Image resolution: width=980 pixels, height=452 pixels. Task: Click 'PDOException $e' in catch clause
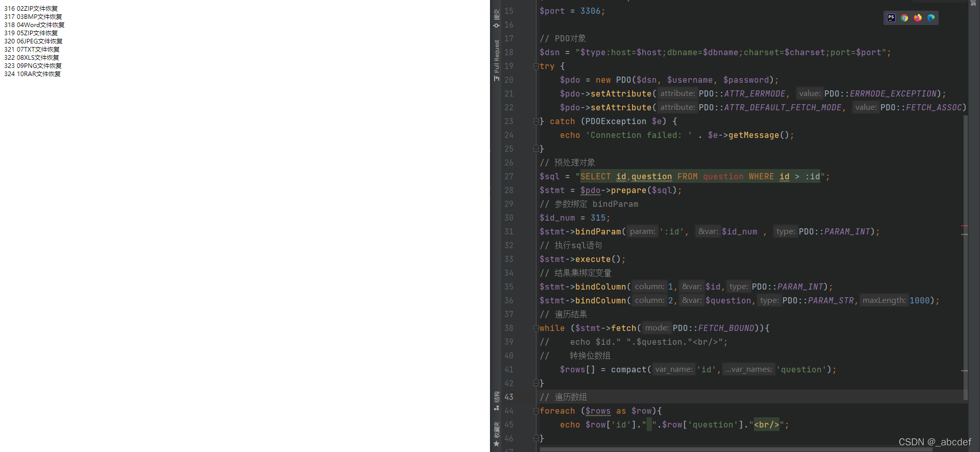pyautogui.click(x=623, y=122)
